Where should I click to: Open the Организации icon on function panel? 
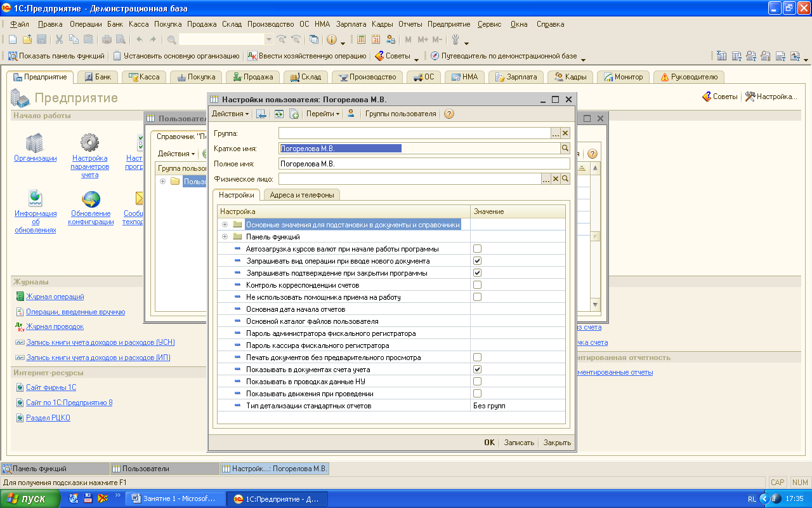36,144
